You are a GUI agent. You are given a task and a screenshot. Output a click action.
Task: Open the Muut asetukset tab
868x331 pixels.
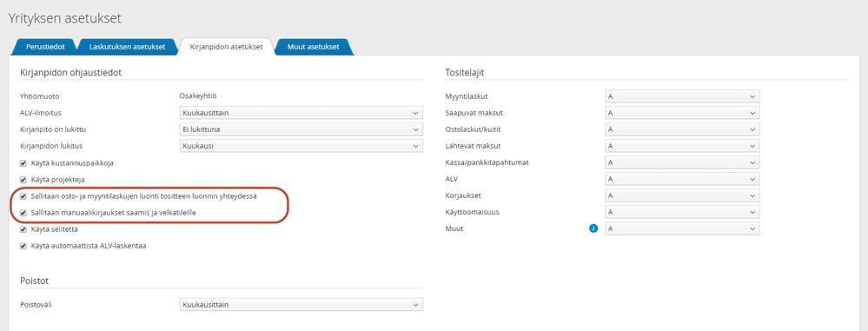[314, 47]
